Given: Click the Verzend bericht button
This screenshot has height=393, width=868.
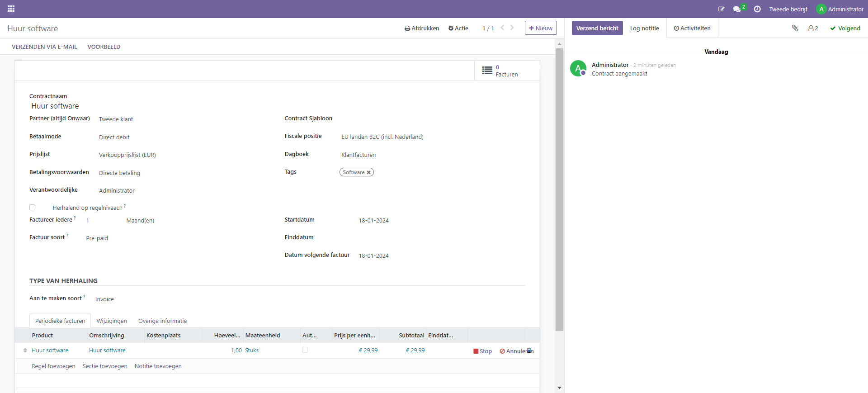Looking at the screenshot, I should point(597,28).
